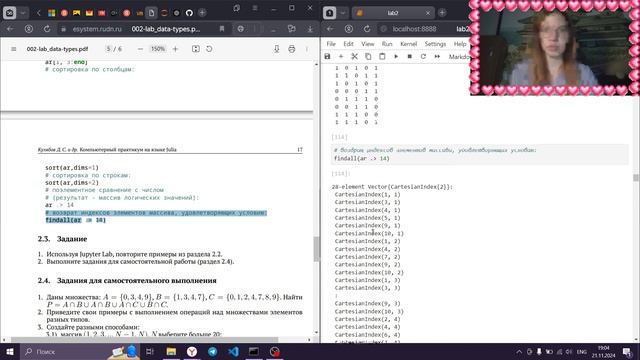Bookmark the PDF page in address bar
The width and height of the screenshot is (640, 360).
(222, 29)
